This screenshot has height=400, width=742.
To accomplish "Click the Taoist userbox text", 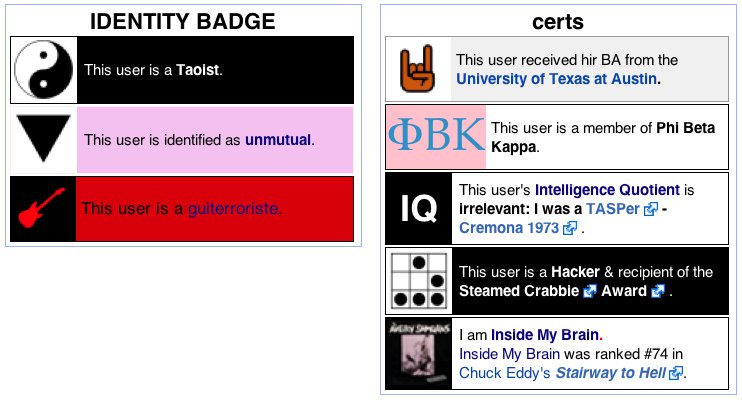I will [x=153, y=70].
